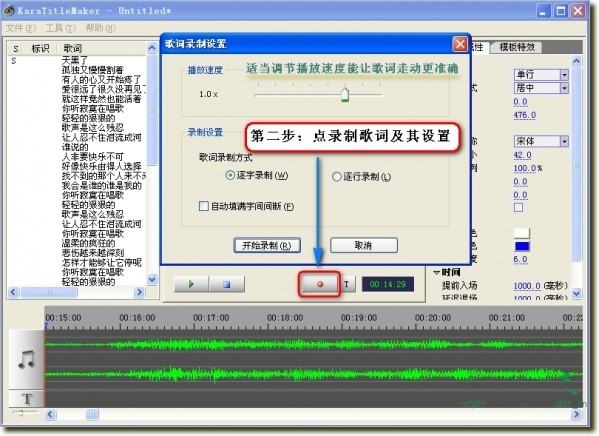Click the lyrics list scroll left arrow
The width and height of the screenshot is (599, 436).
tap(13, 292)
